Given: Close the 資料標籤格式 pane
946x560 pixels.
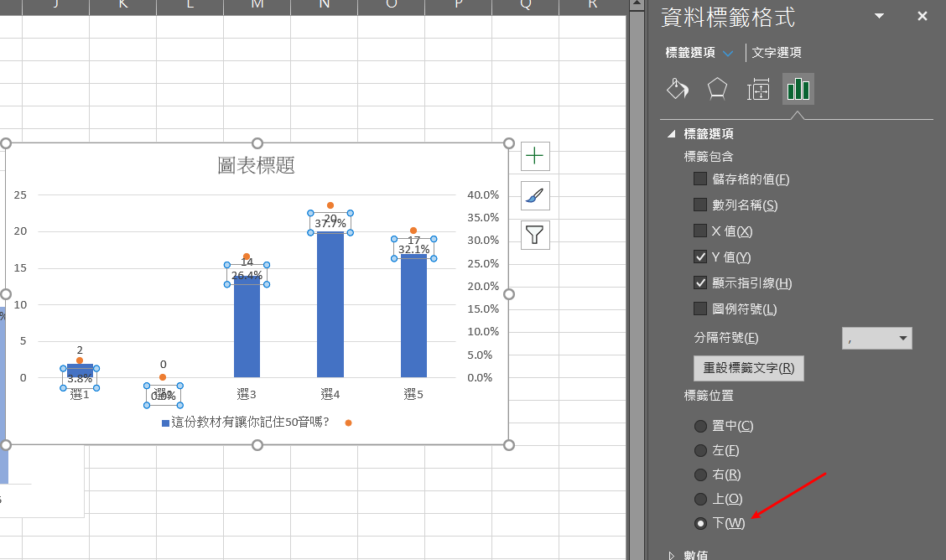Looking at the screenshot, I should (923, 16).
